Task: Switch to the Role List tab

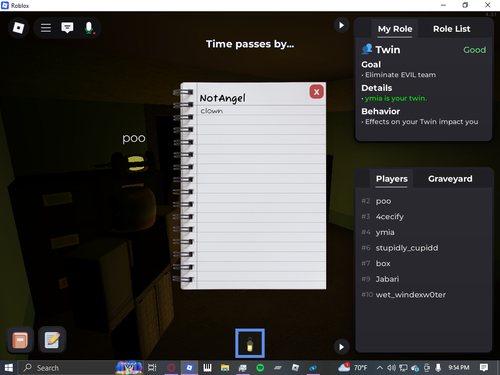Action: point(452,29)
